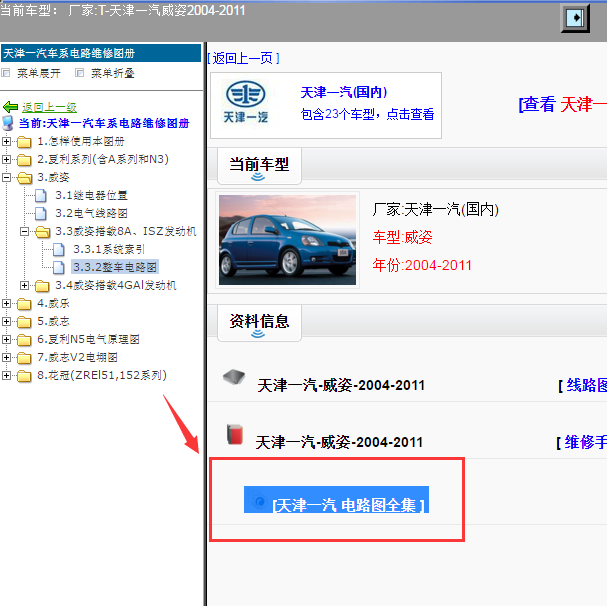Click open folder icon for 3.3威姿搭载8A
607x606 pixels.
(x=43, y=232)
